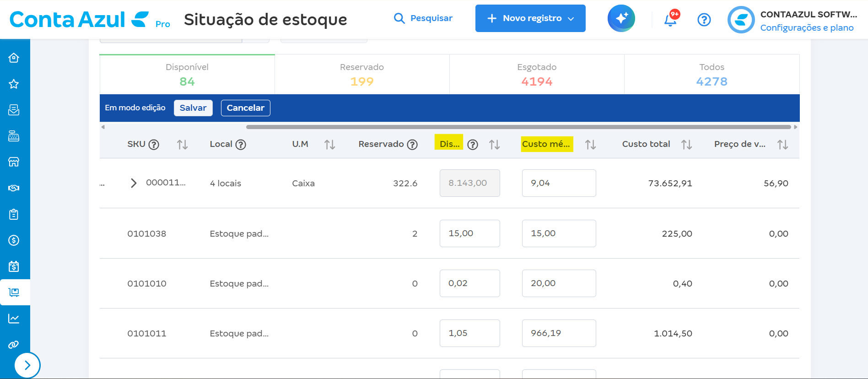868x379 pixels.
Task: Click the SKU cell 0101010
Action: pos(147,284)
